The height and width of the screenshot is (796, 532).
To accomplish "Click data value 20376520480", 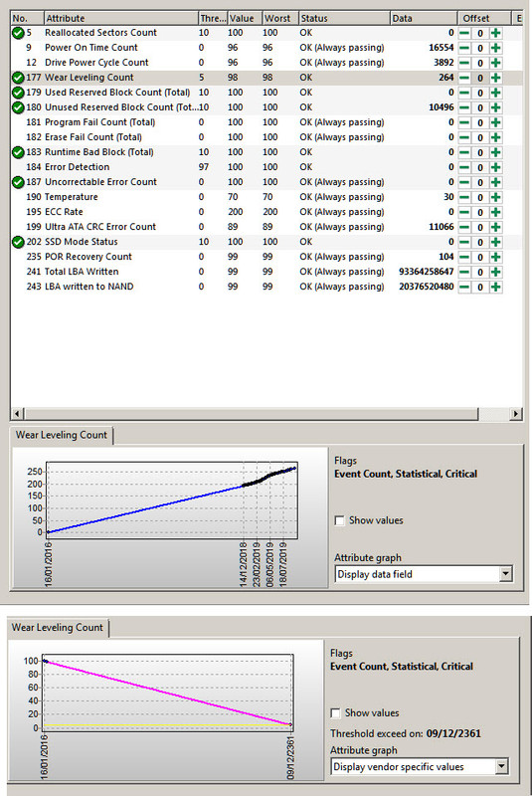I will point(426,287).
